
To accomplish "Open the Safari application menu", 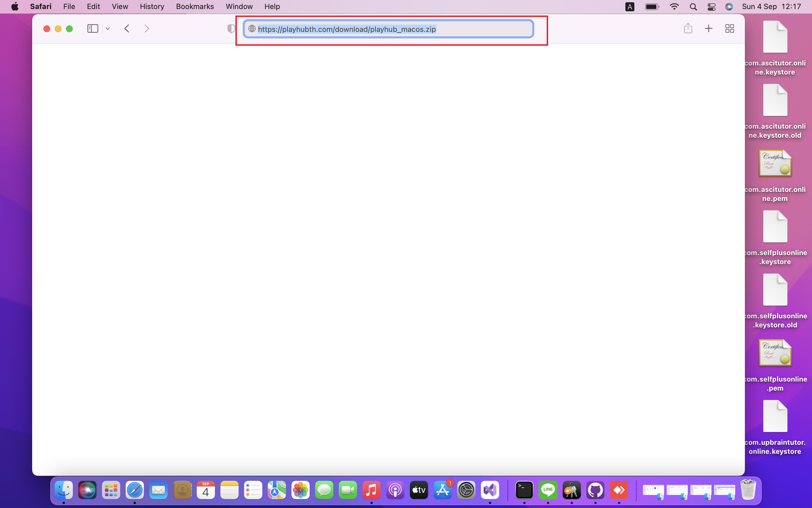I will click(x=41, y=6).
